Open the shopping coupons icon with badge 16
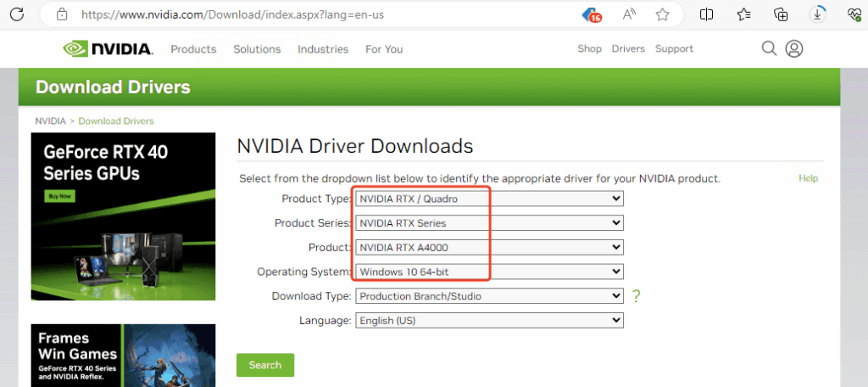Viewport: 868px width, 387px height. (592, 14)
